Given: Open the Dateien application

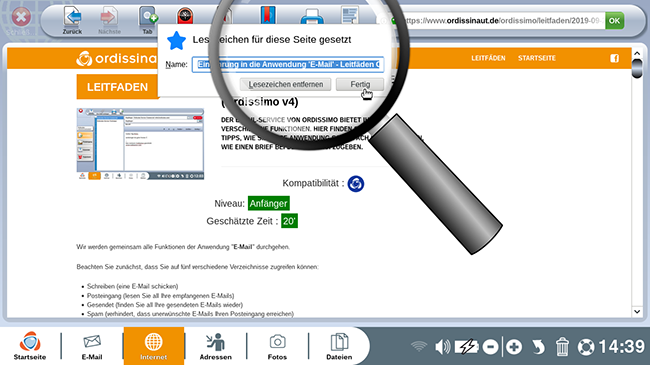Looking at the screenshot, I should pos(339,346).
